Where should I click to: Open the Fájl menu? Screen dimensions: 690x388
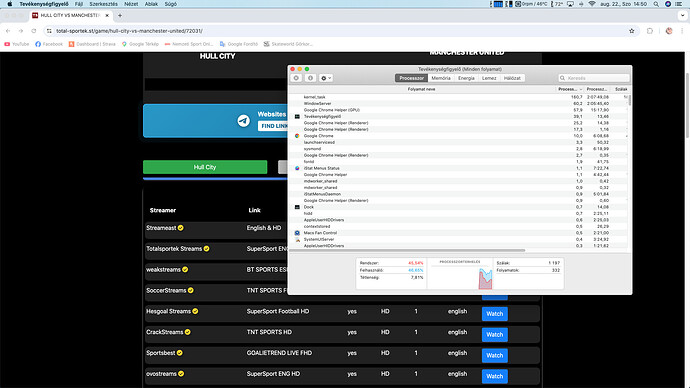coord(79,4)
